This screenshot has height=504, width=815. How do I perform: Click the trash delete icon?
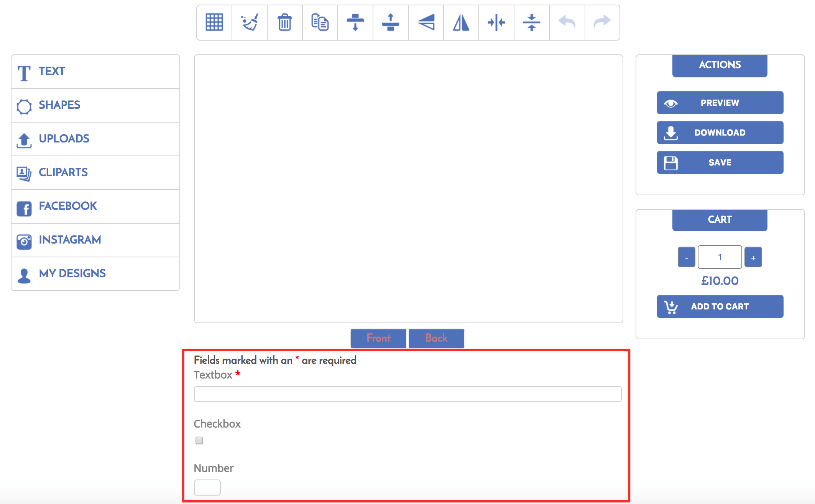(x=285, y=22)
